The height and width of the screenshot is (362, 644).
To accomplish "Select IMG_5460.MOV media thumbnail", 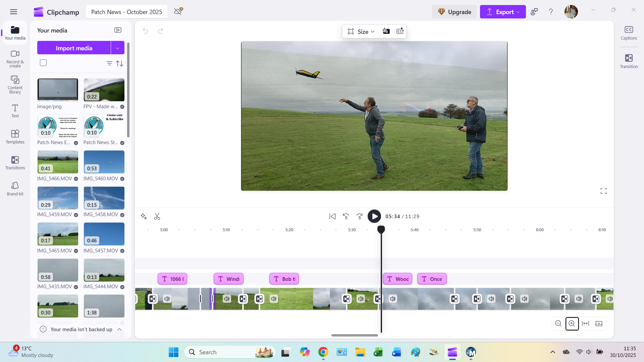I will [x=104, y=162].
